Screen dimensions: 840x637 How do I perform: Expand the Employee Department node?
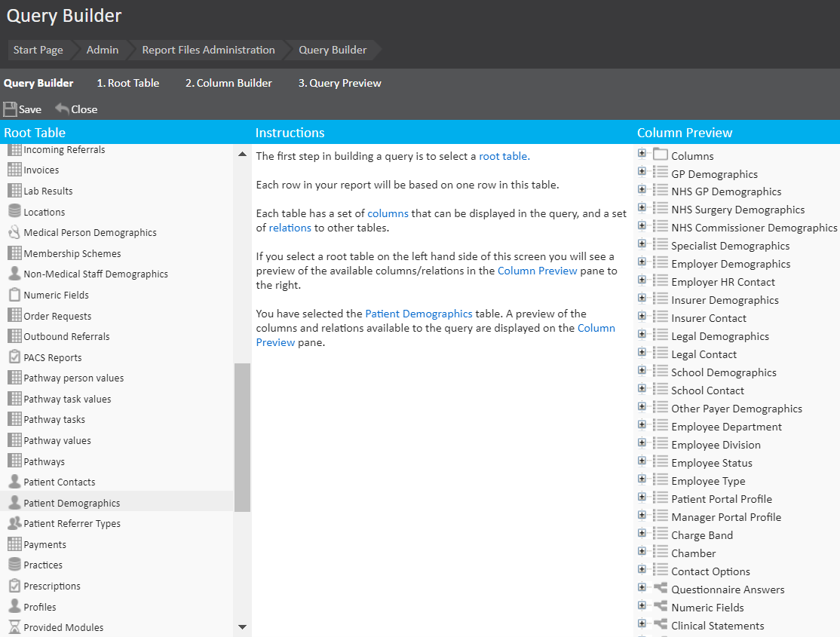coord(642,424)
